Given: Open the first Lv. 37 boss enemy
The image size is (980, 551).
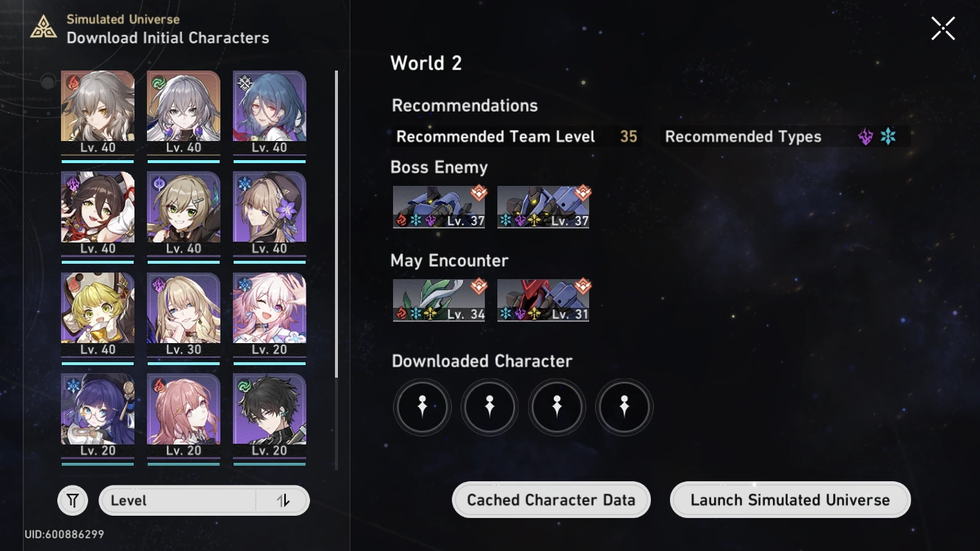Looking at the screenshot, I should coord(439,206).
